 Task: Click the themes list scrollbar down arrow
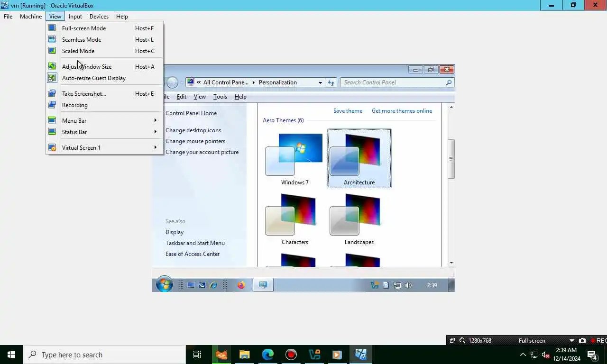point(451,263)
